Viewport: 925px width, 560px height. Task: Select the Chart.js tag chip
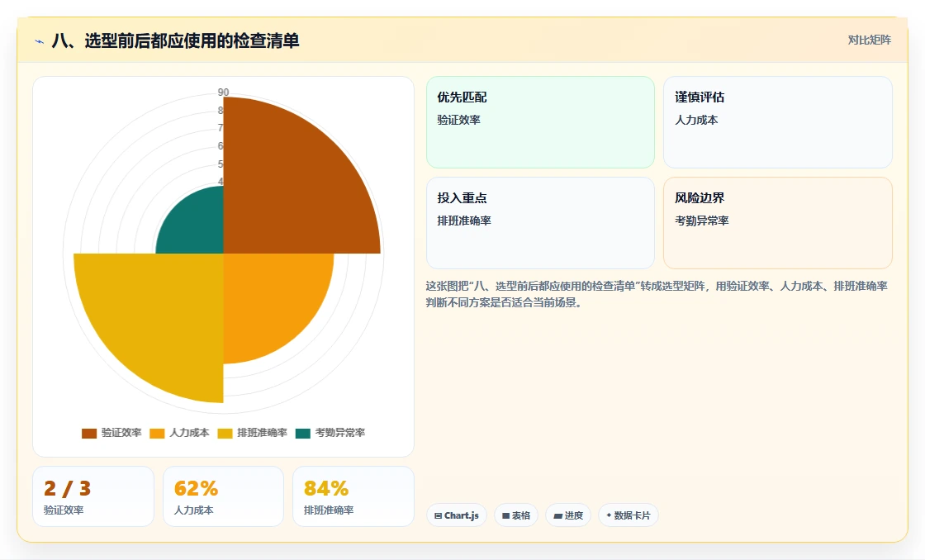457,515
